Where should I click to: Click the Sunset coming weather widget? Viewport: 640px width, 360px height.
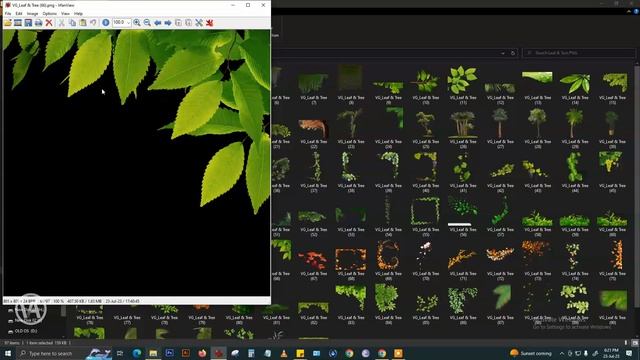[x=531, y=353]
